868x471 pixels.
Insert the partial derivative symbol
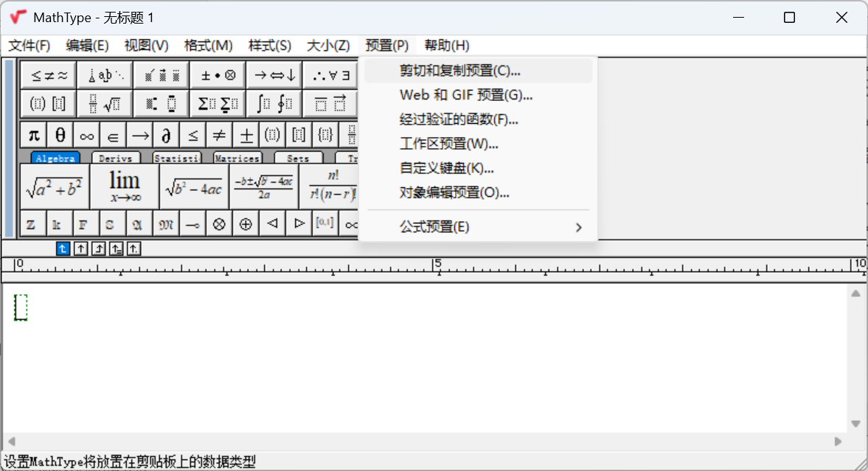click(167, 135)
